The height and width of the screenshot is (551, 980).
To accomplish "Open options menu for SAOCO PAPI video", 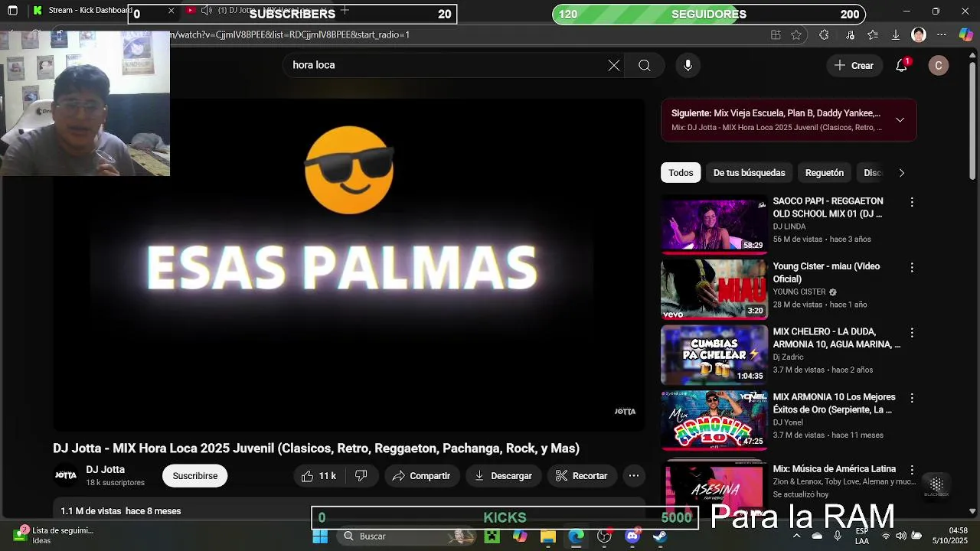I will point(911,202).
